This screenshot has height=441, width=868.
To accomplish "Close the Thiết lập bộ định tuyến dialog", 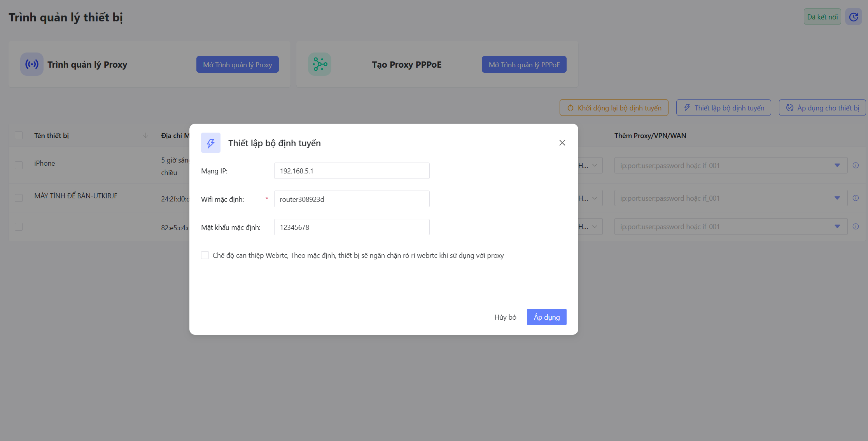I will coord(562,143).
